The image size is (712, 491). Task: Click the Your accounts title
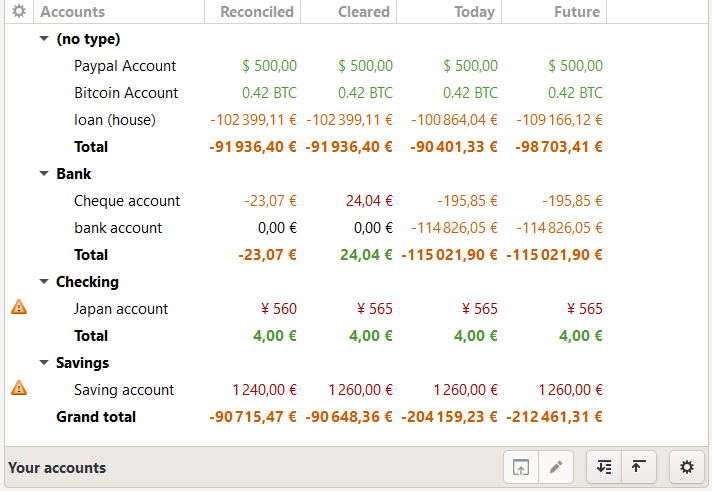[57, 467]
